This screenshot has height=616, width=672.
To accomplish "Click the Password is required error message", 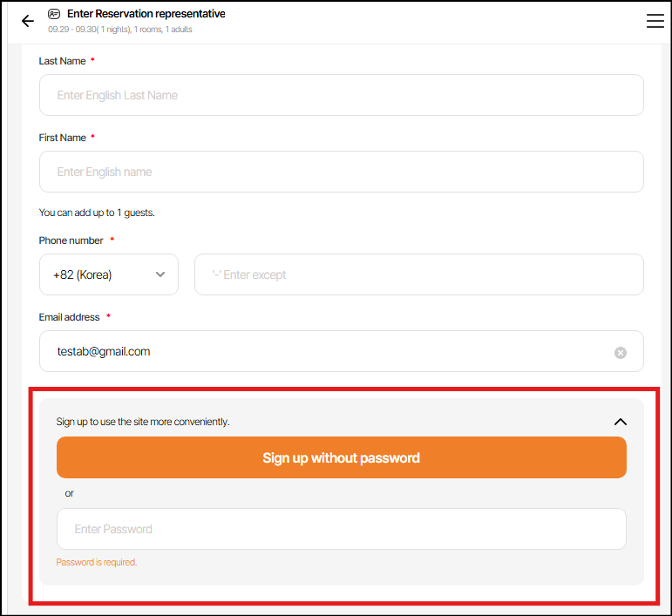I will click(97, 562).
